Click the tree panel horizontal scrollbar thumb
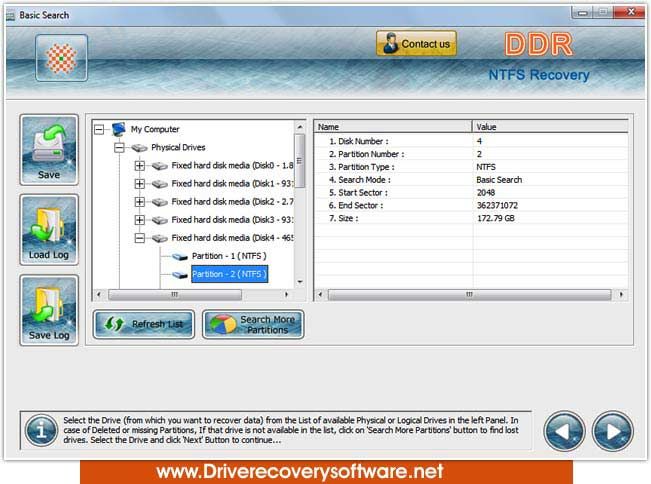This screenshot has height=484, width=651. pos(175,294)
